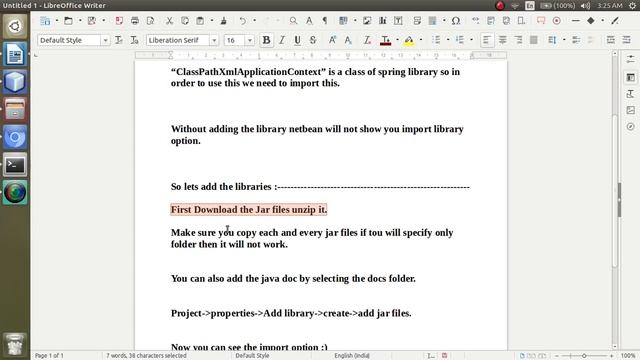Toggle Underline formatting

click(297, 40)
